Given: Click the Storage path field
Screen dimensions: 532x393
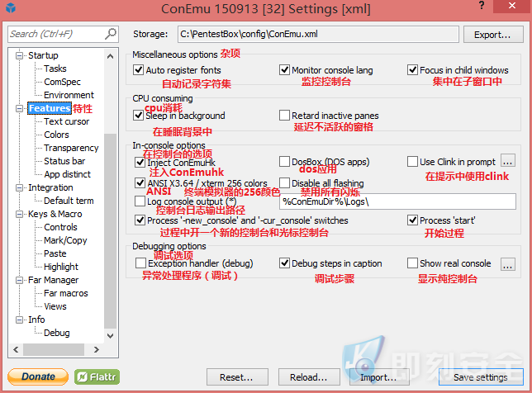Looking at the screenshot, I should (x=318, y=34).
